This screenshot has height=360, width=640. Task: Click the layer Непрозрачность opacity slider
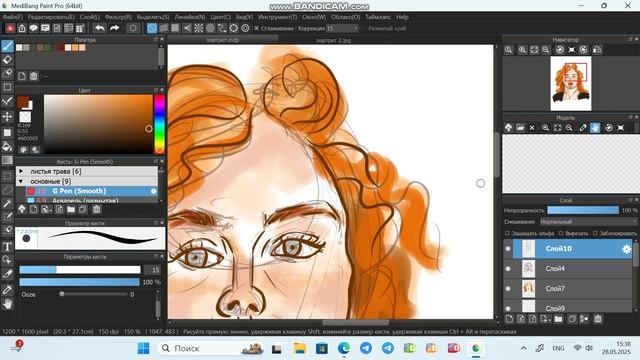point(583,210)
